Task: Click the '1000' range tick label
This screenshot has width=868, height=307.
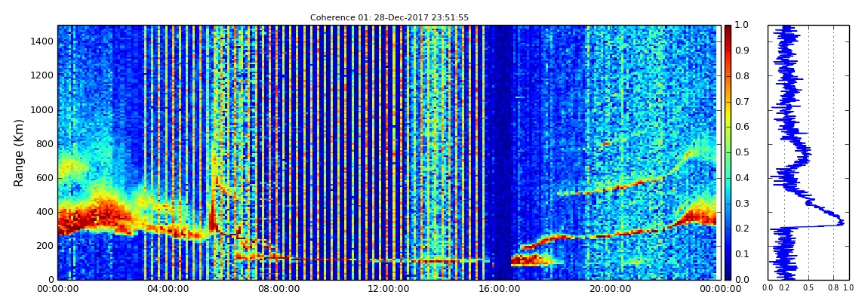Action: (x=43, y=109)
